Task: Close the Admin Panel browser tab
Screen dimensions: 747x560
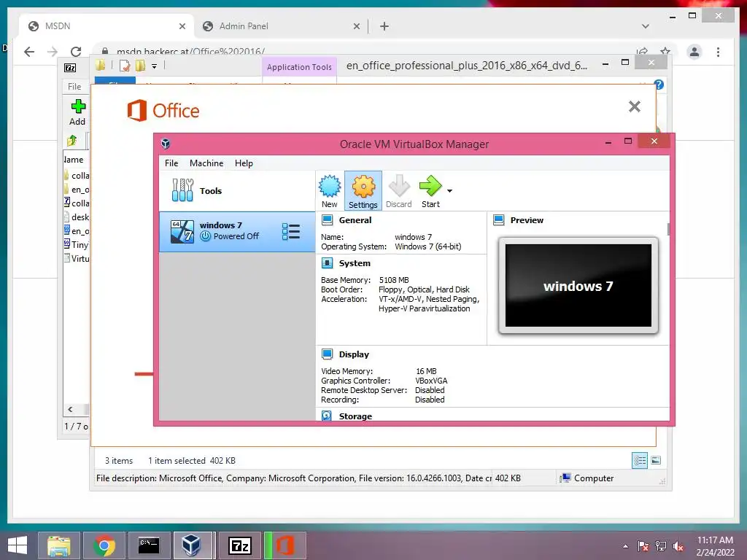Action: 356,26
